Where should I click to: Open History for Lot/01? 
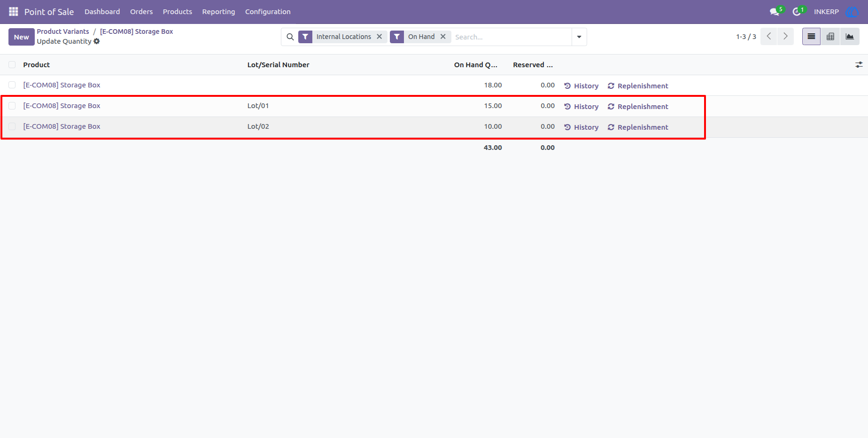tap(581, 107)
